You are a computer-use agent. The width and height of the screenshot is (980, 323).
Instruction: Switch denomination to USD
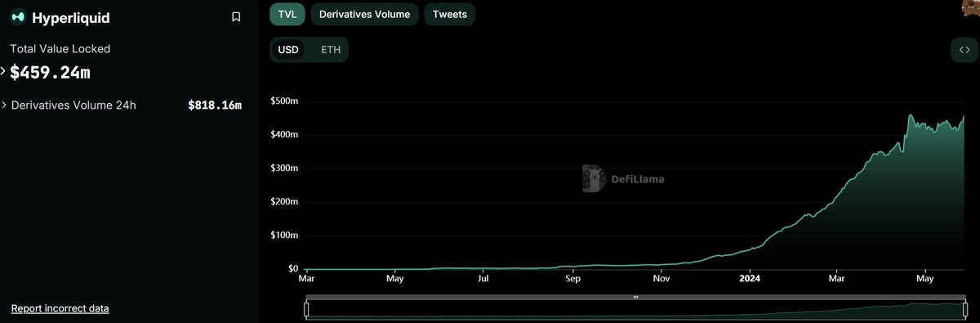[x=288, y=50]
